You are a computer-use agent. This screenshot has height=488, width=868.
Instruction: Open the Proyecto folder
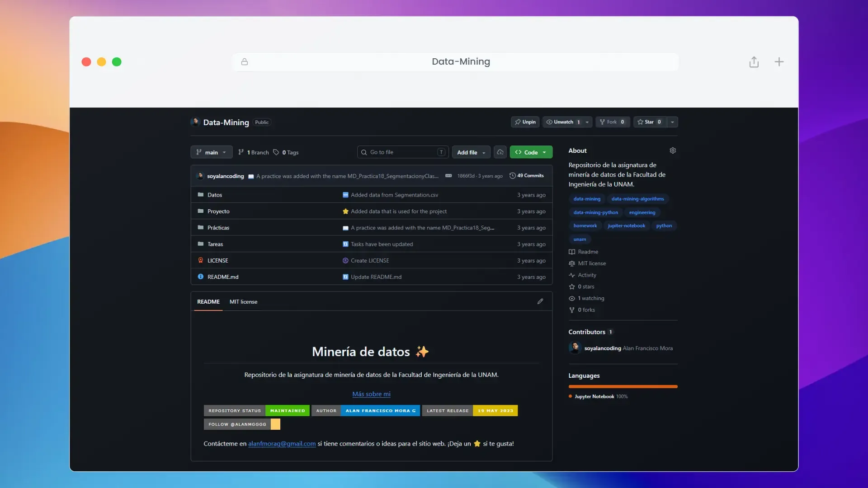[x=218, y=211]
